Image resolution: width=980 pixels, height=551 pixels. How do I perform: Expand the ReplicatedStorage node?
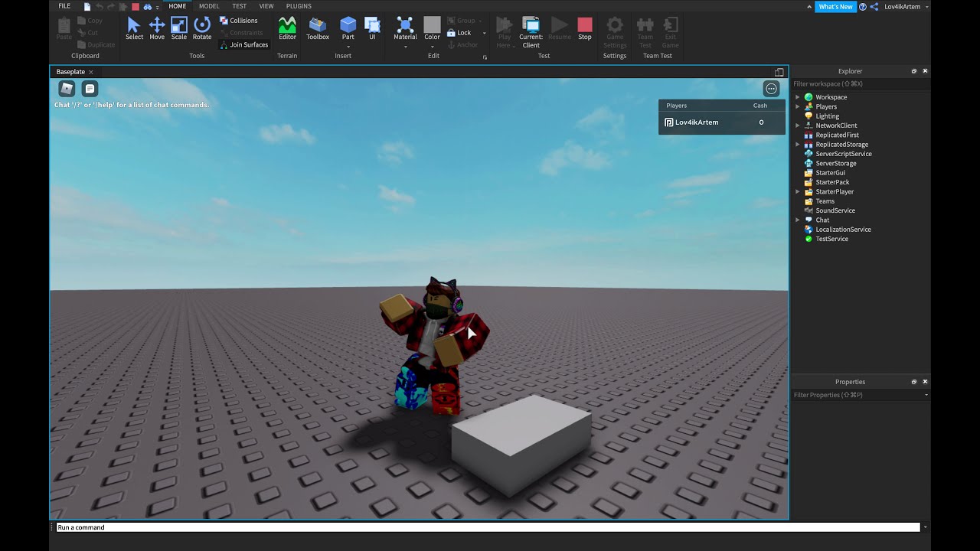pos(798,145)
